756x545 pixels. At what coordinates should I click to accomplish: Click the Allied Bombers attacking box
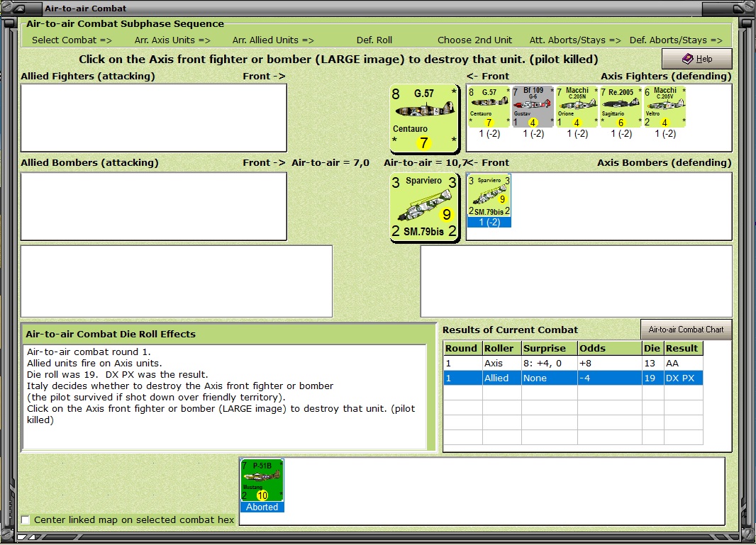coord(154,206)
